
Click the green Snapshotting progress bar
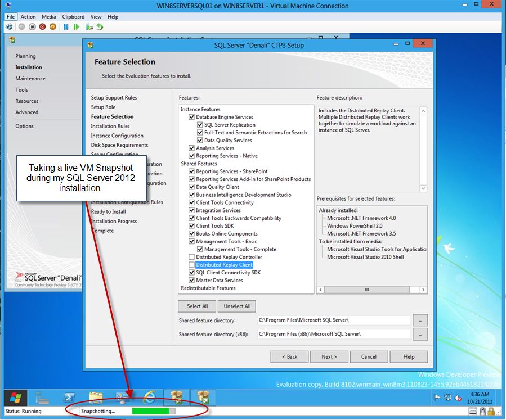154,411
